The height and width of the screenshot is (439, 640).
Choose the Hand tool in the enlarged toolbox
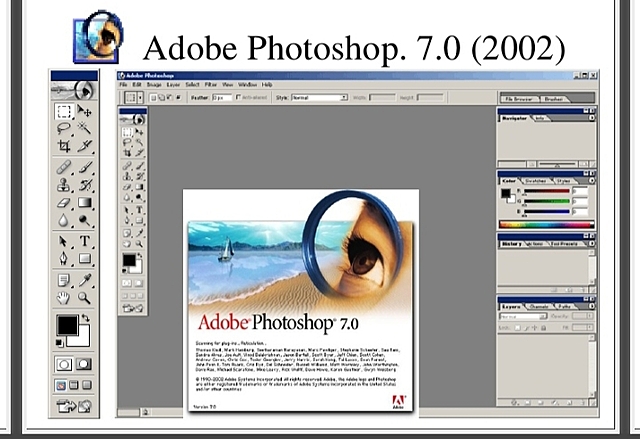(x=64, y=298)
